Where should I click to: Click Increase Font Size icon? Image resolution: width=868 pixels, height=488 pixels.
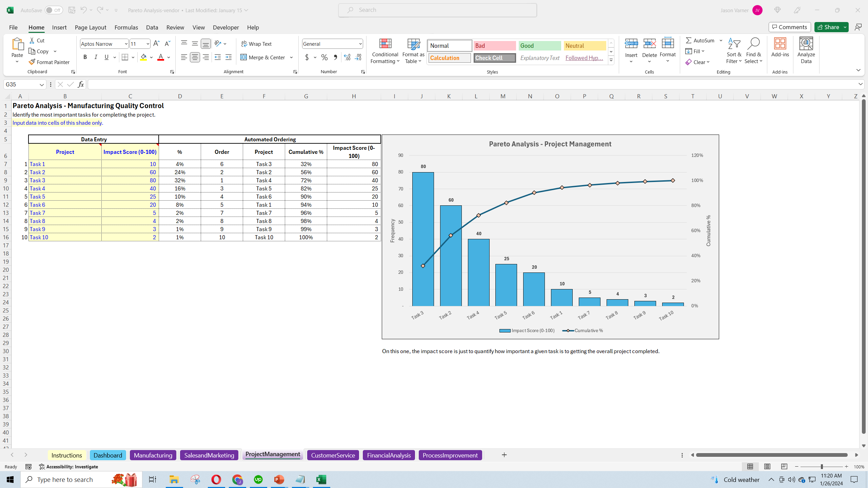pyautogui.click(x=156, y=44)
